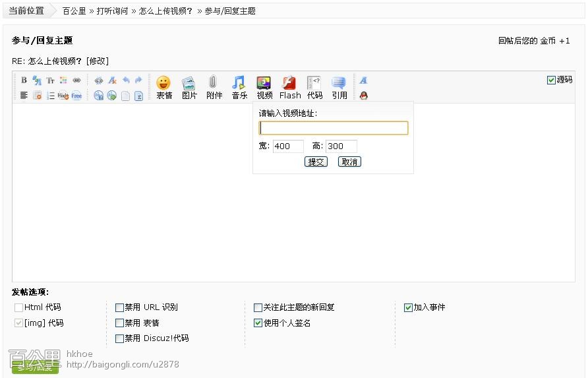Insert a code block via 代码
588x378 pixels.
tap(314, 88)
